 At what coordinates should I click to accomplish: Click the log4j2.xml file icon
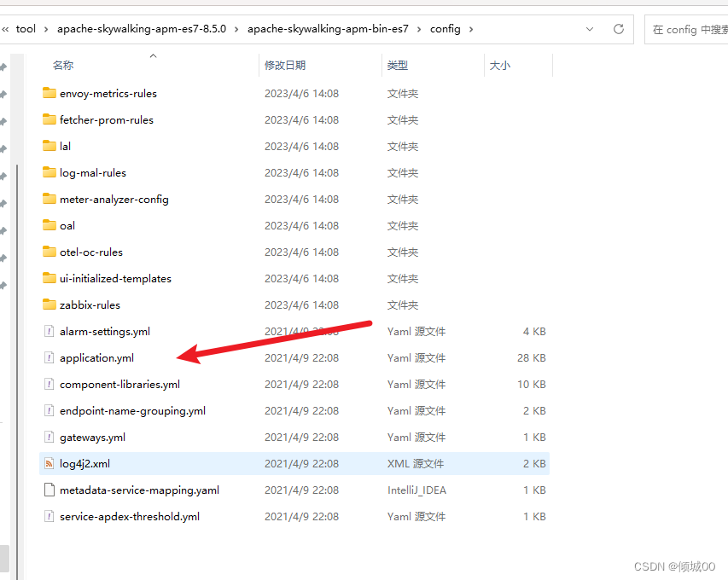pyautogui.click(x=50, y=463)
